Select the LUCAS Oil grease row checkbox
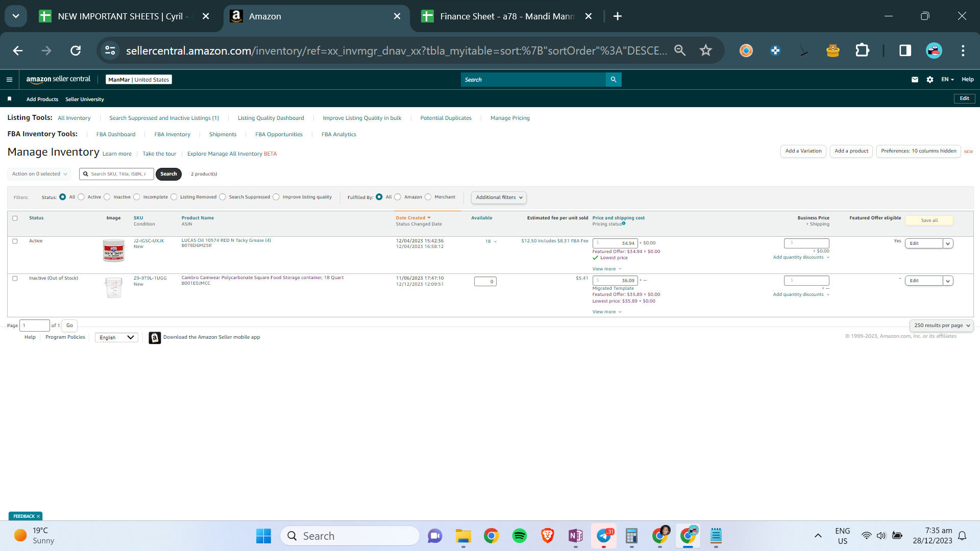 coord(15,241)
